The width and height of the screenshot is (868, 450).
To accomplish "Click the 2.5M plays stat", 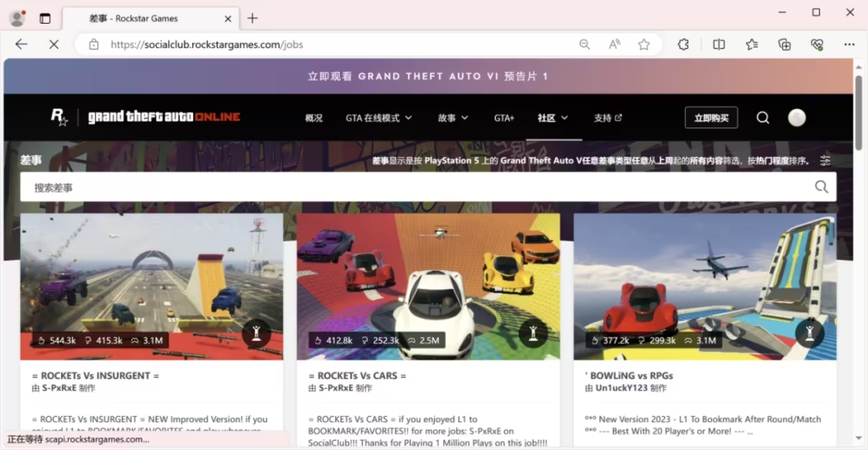I will [x=424, y=341].
